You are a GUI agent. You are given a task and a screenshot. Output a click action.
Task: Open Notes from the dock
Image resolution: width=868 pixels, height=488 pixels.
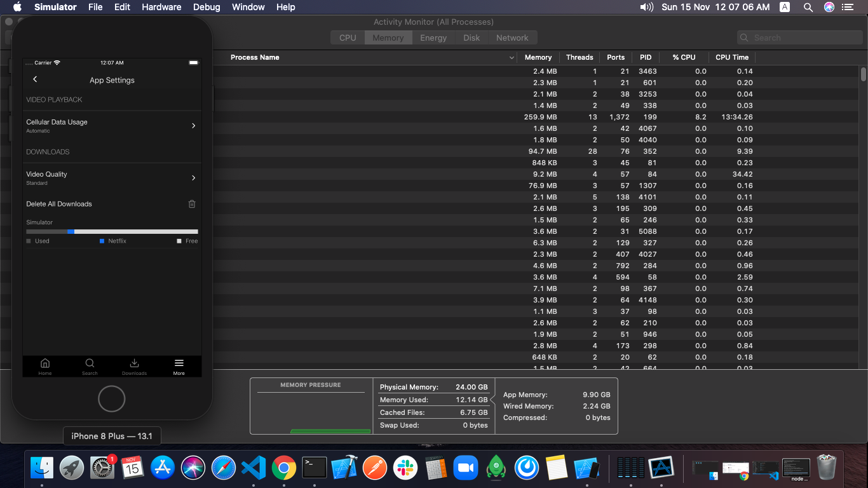557,468
